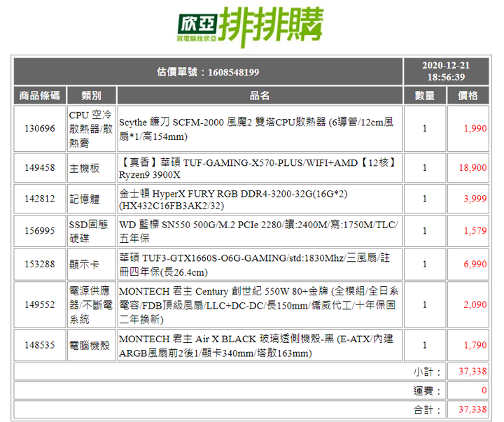504x422 pixels.
Task: Click quantity 1 in the 主機板 row
Action: 425,168
